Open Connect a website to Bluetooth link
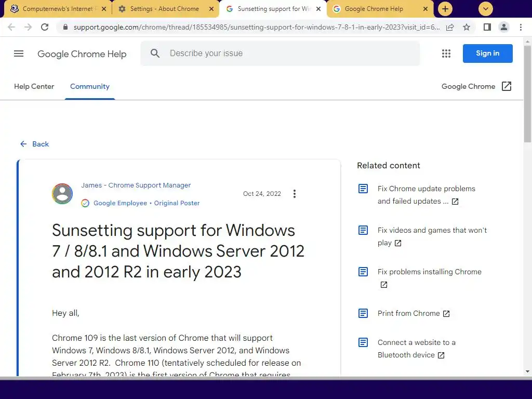532x399 pixels. point(416,349)
